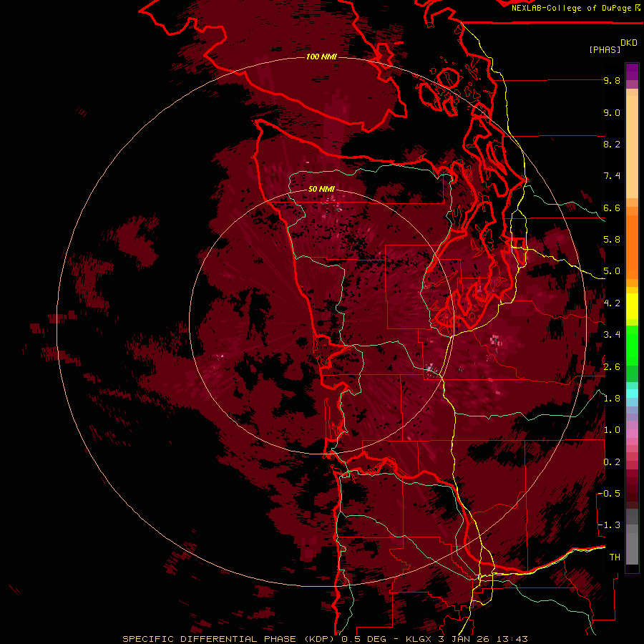Image resolution: width=644 pixels, height=644 pixels.
Task: Click the 5.0 legend value
Action: pyautogui.click(x=612, y=271)
